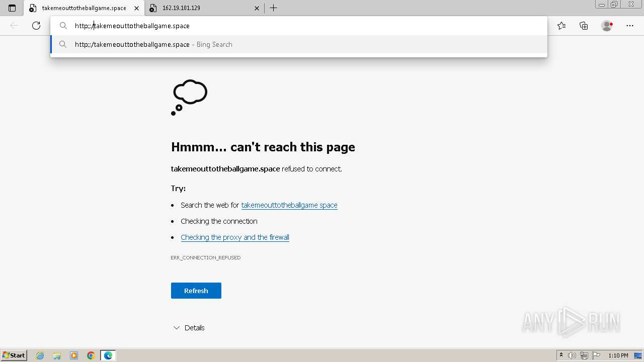The height and width of the screenshot is (362, 644).
Task: Click the 'Hmmm... can't reach this page' heading
Action: click(263, 147)
